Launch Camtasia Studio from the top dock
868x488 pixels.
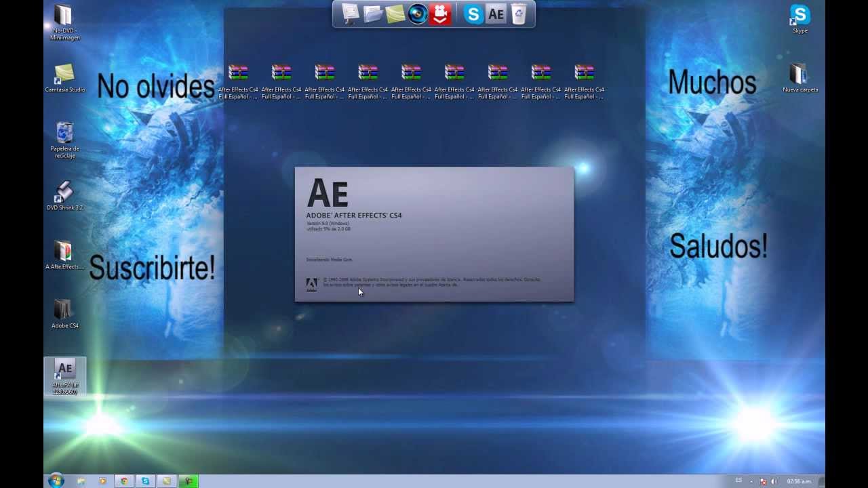click(x=395, y=14)
